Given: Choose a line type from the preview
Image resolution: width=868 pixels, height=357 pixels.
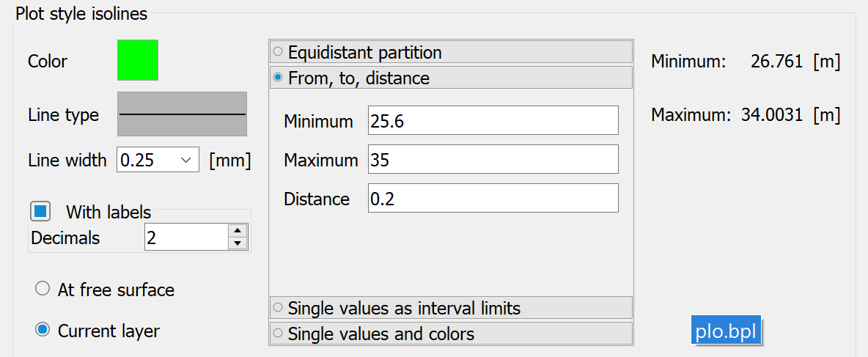Looking at the screenshot, I should tap(182, 114).
